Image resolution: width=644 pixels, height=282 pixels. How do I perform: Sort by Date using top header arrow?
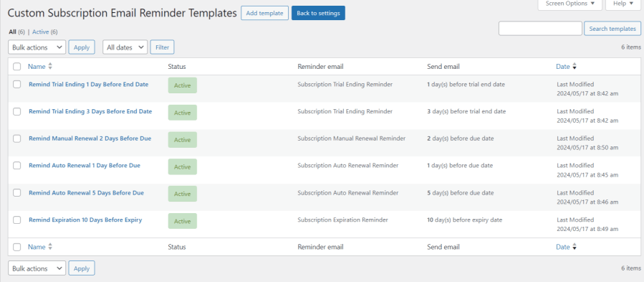(575, 66)
